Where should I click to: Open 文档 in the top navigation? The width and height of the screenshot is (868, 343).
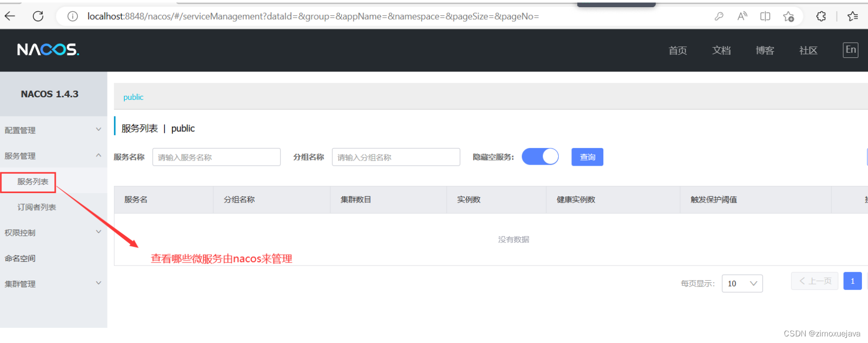click(721, 50)
